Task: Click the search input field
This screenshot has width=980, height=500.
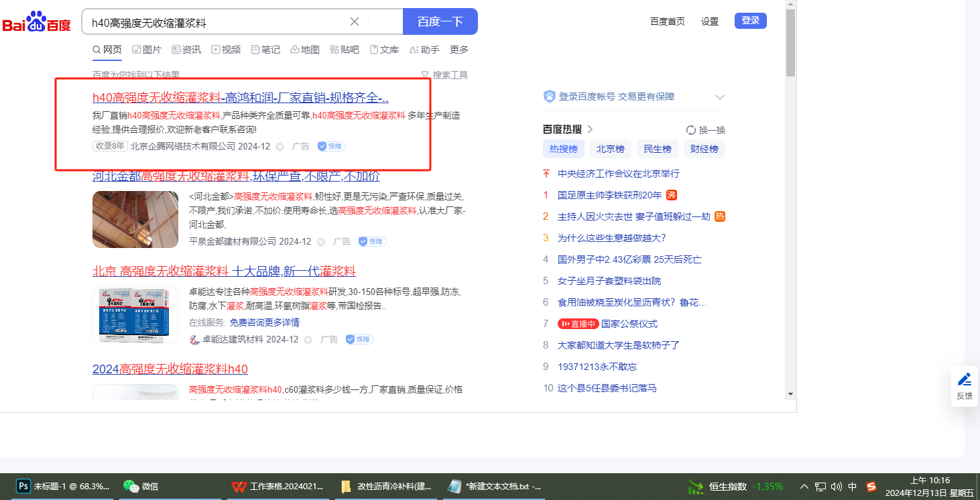Action: point(215,22)
